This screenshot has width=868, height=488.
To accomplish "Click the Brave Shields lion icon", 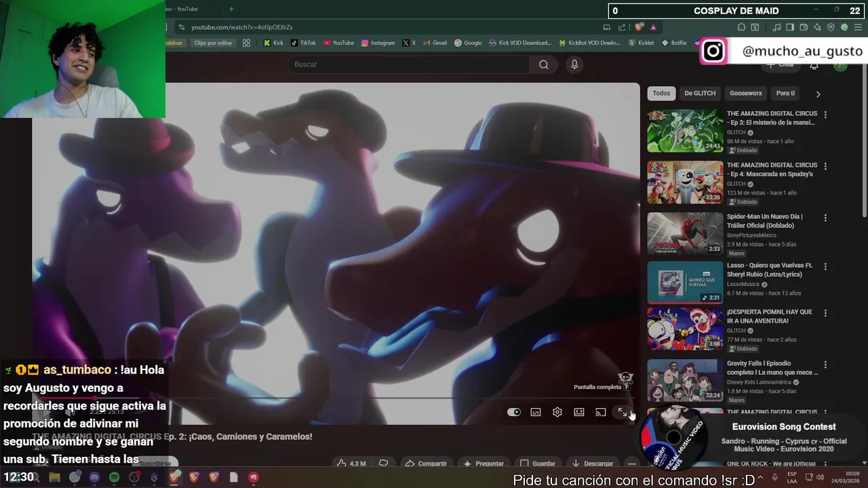I will coord(639,27).
